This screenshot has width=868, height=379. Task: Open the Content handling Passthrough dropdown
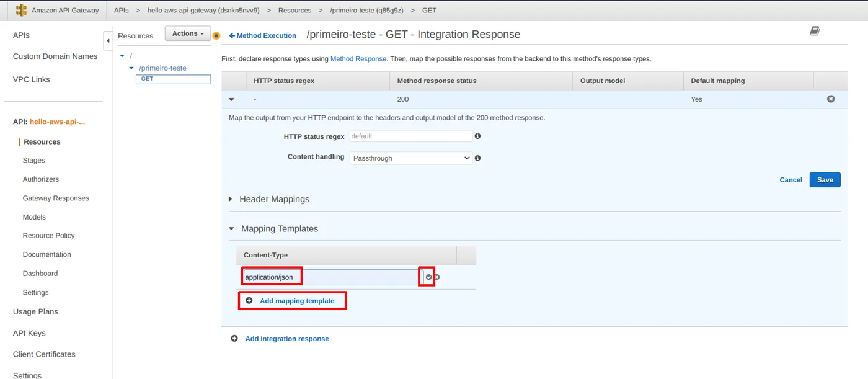click(411, 158)
